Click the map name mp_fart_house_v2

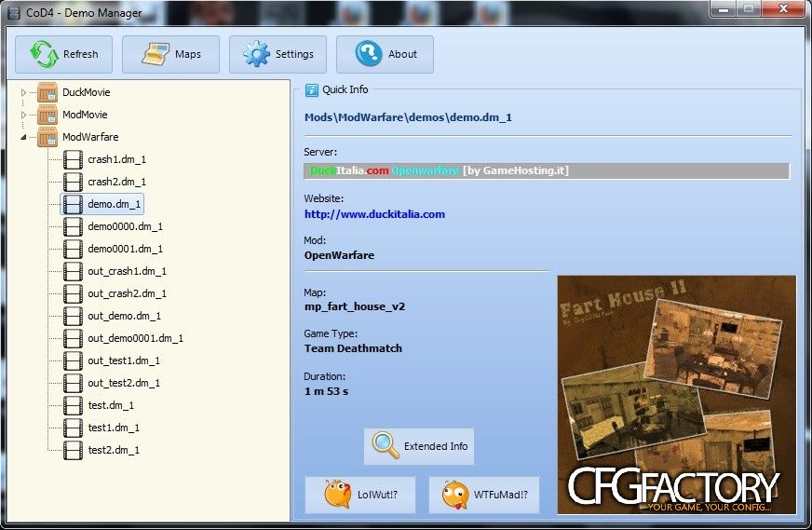(x=355, y=306)
